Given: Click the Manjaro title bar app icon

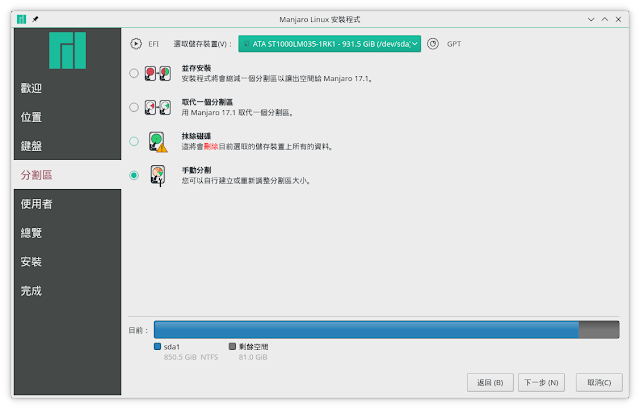Looking at the screenshot, I should [22, 19].
